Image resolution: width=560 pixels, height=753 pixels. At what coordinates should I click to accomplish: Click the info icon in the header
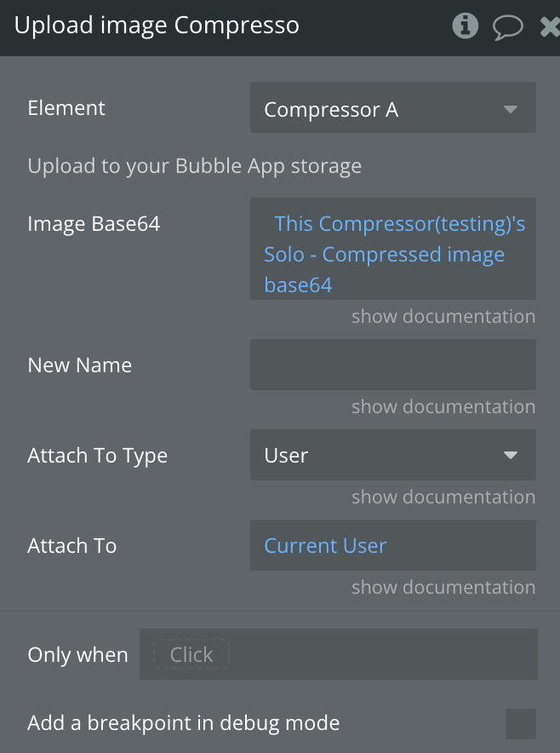(x=465, y=26)
